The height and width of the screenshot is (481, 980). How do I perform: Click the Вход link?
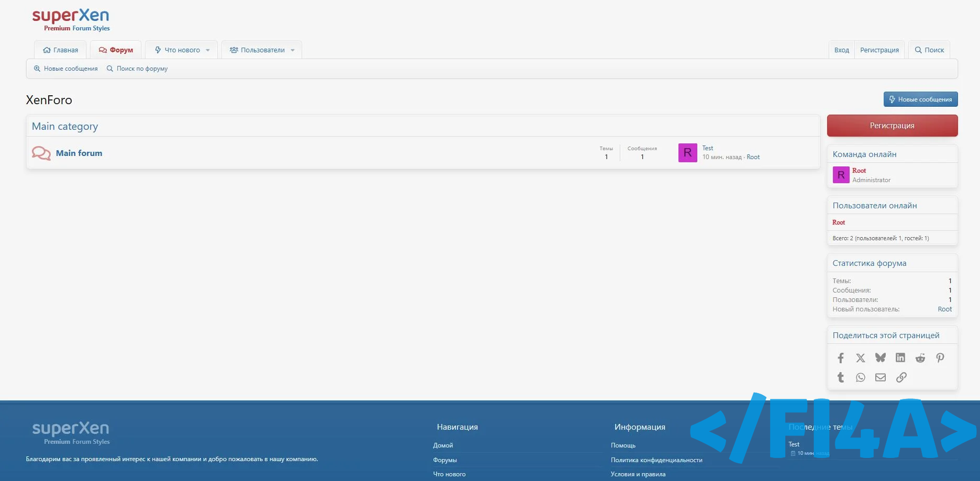pos(842,50)
